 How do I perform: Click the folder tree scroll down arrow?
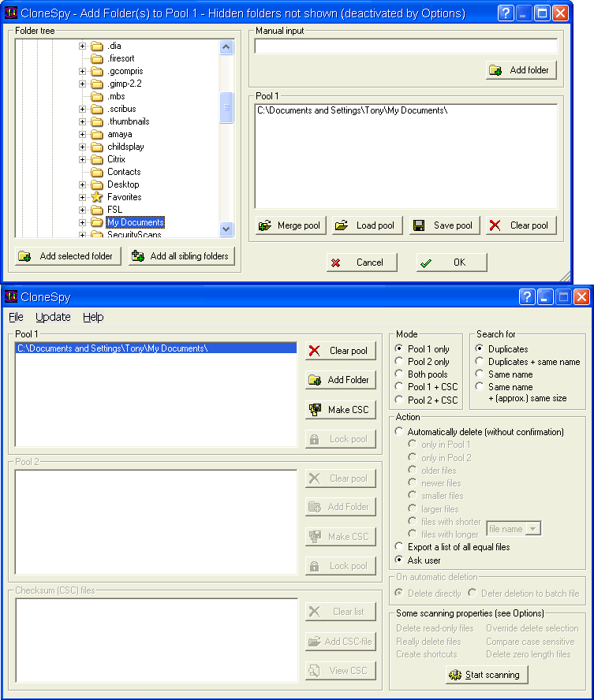tap(226, 229)
